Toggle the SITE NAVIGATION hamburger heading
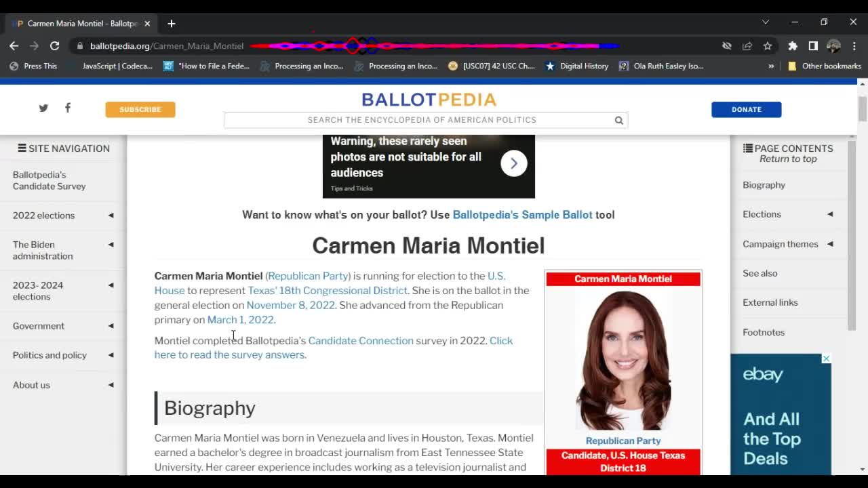This screenshot has width=868, height=488. [x=63, y=148]
